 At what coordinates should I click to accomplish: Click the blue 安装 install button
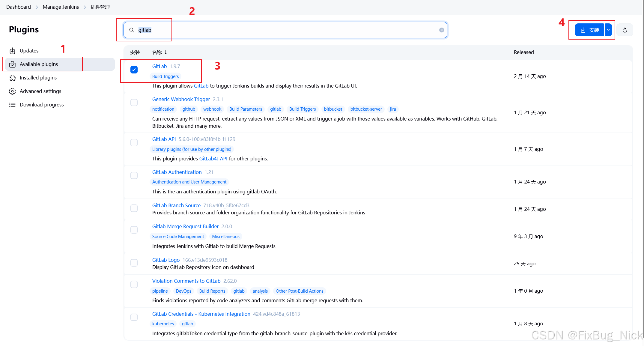pos(589,30)
